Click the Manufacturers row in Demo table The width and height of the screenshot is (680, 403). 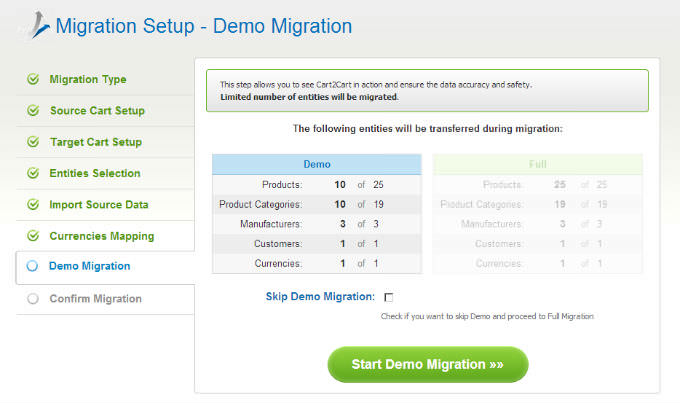pos(317,224)
